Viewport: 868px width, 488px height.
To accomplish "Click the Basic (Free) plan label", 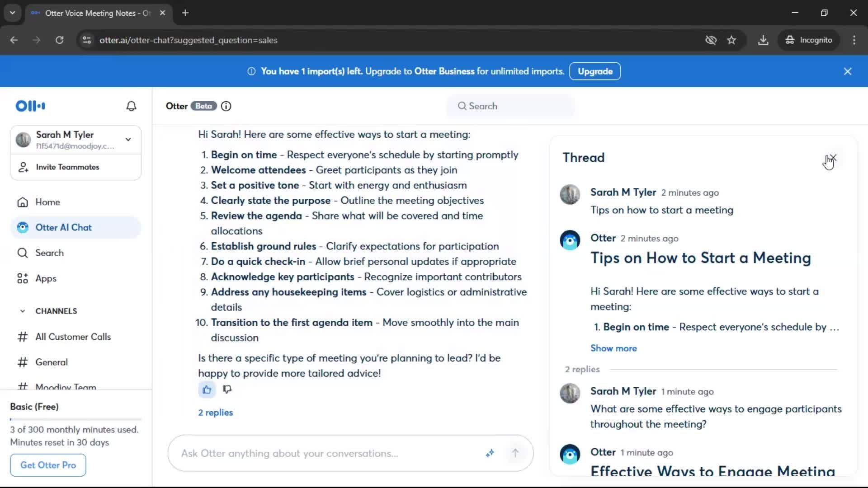I will coord(34,407).
